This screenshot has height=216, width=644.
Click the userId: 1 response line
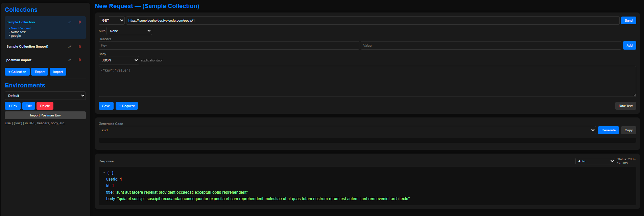click(114, 179)
